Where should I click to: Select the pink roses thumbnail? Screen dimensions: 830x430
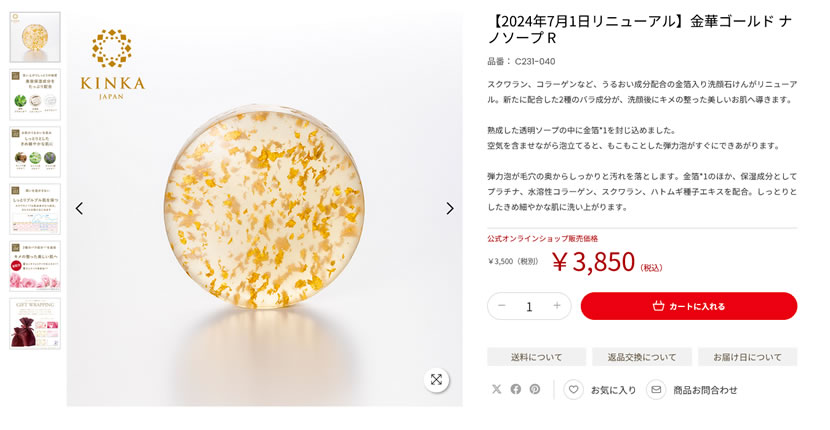(35, 266)
